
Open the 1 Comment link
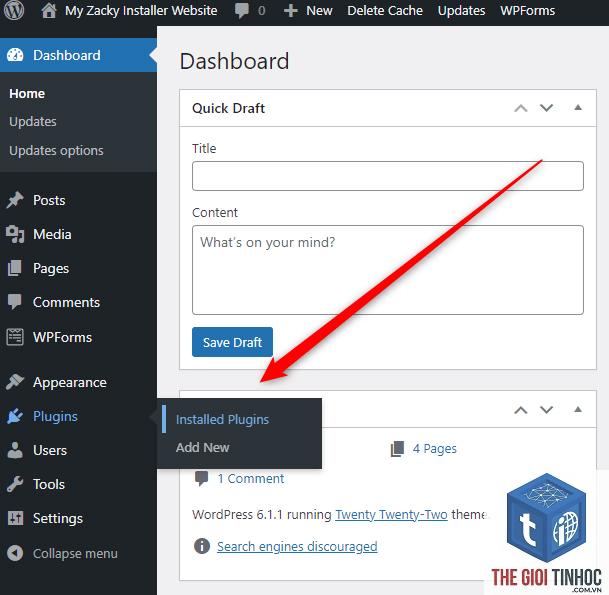coord(251,478)
